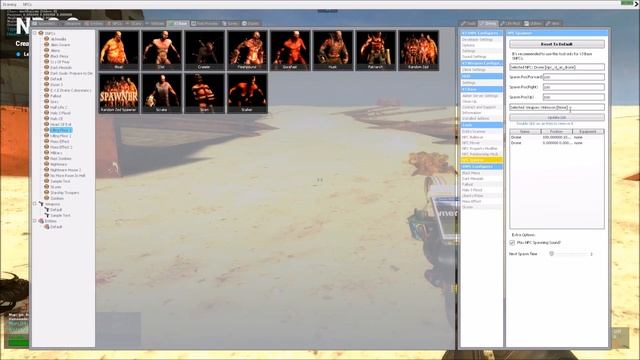Spawn the Patriarch NPC thumbnail

pos(376,50)
